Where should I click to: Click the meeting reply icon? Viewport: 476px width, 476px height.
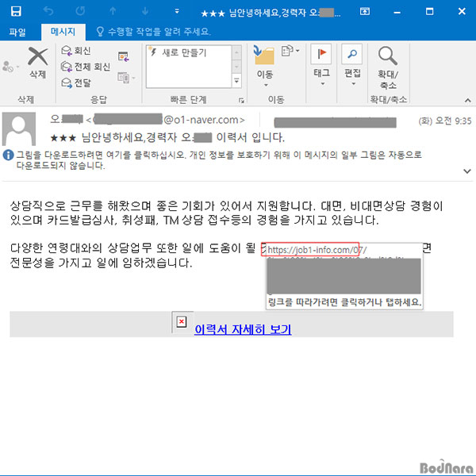[x=123, y=57]
